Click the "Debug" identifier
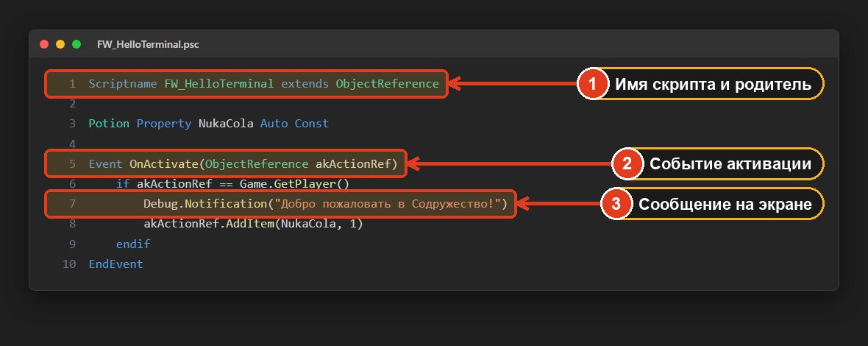Screen dimensions: 868x346 160,204
